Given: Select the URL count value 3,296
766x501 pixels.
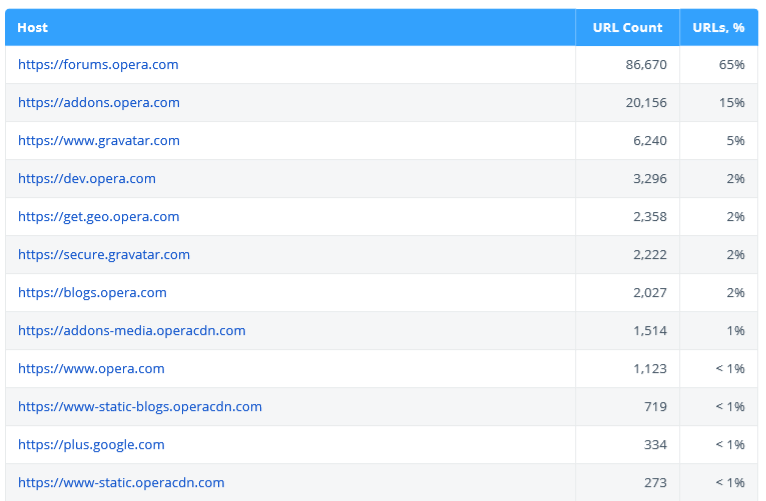Looking at the screenshot, I should (650, 179).
